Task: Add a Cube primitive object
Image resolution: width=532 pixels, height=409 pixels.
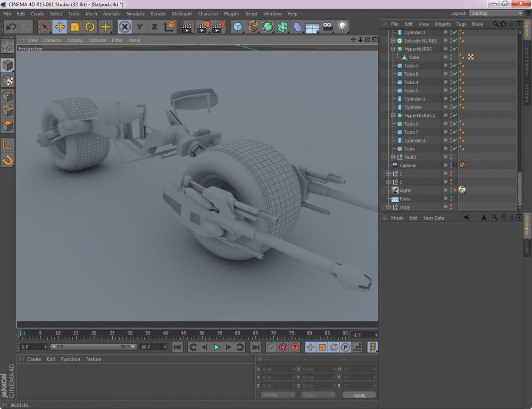Action: point(238,27)
